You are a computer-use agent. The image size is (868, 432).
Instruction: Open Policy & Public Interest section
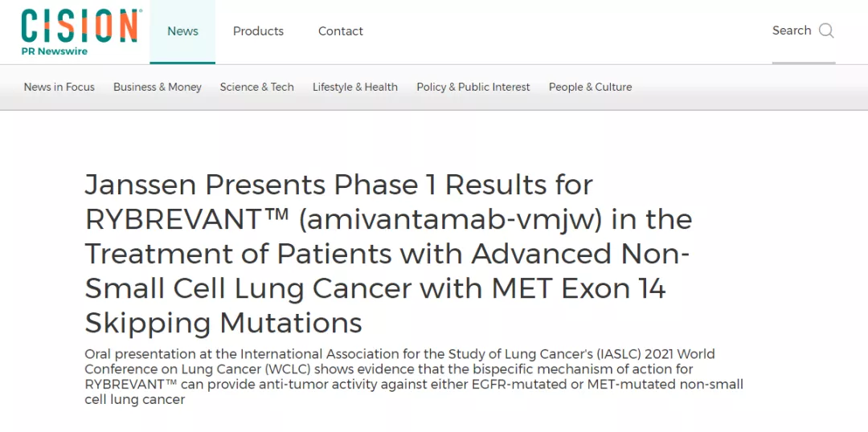click(473, 87)
